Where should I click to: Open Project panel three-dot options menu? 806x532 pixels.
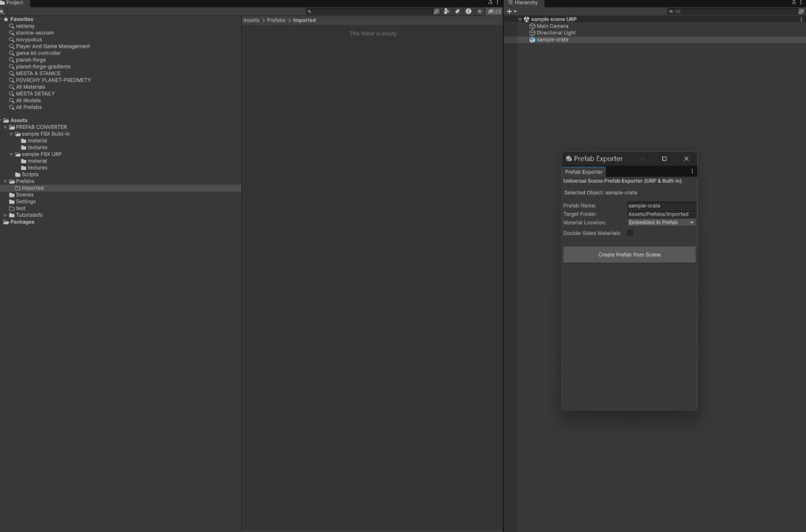pos(498,3)
